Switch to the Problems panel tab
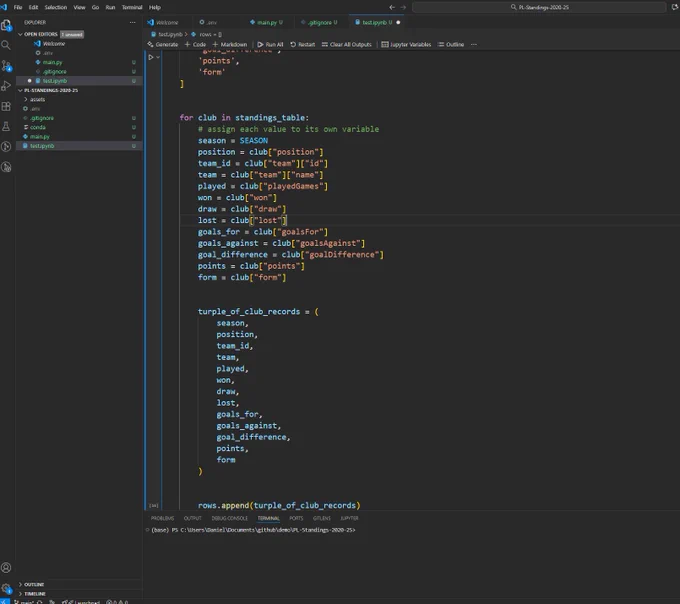Screen dimensions: 680x604 pos(162,518)
